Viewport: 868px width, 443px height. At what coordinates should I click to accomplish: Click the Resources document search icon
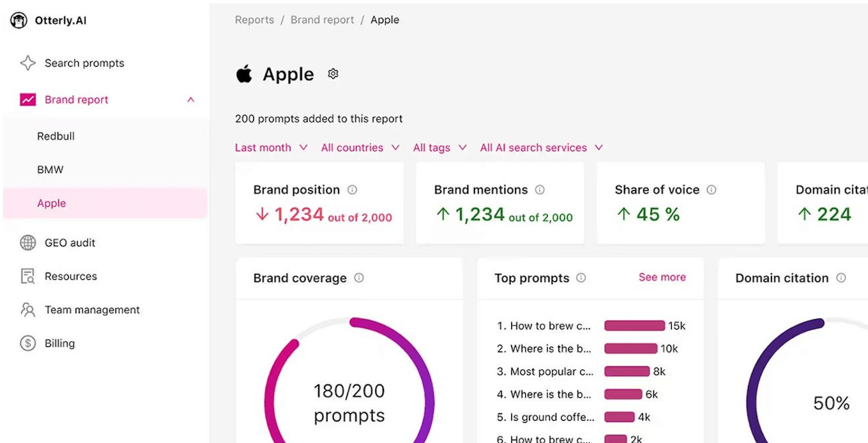pyautogui.click(x=28, y=276)
